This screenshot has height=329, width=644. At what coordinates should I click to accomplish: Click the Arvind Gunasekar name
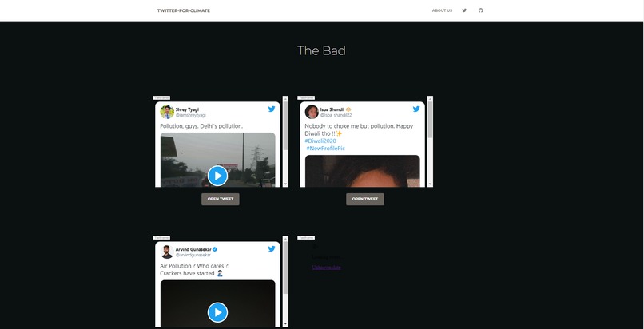[194, 249]
